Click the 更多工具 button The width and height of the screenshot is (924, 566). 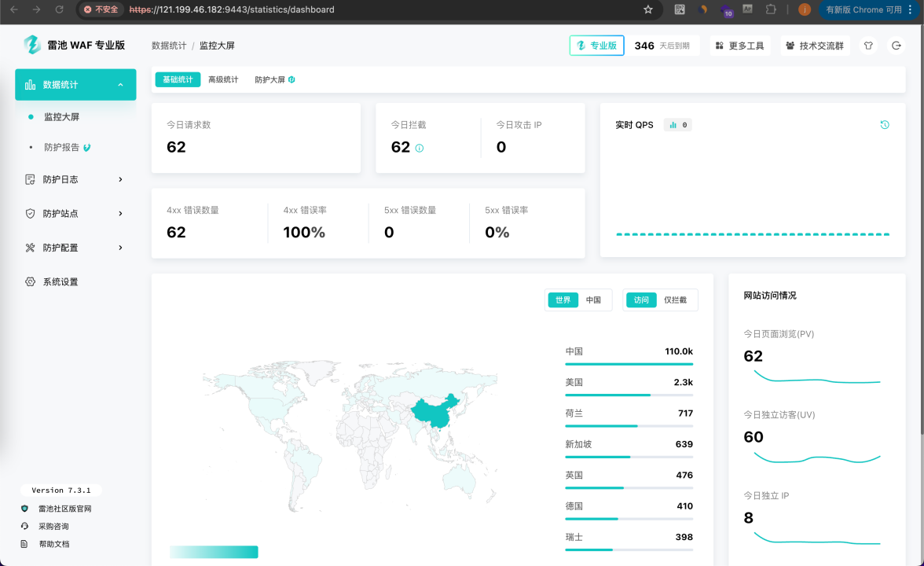pyautogui.click(x=740, y=46)
